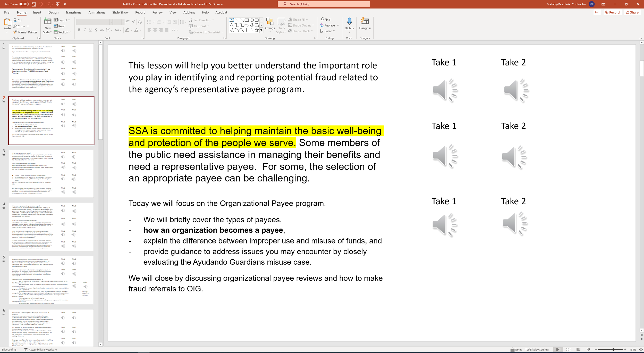
Task: Click the Save icon in title bar
Action: click(33, 4)
